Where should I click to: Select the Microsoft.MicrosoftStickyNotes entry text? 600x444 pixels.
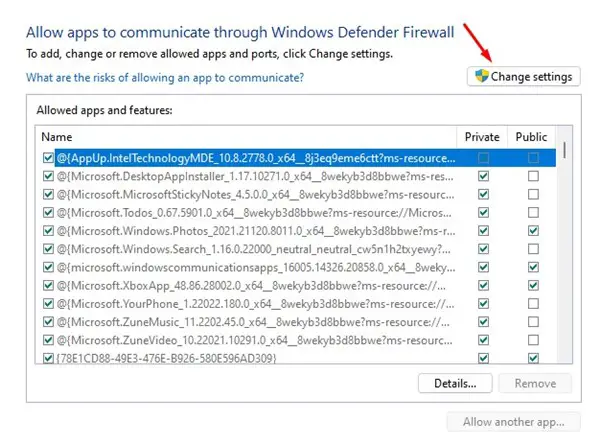(x=256, y=194)
